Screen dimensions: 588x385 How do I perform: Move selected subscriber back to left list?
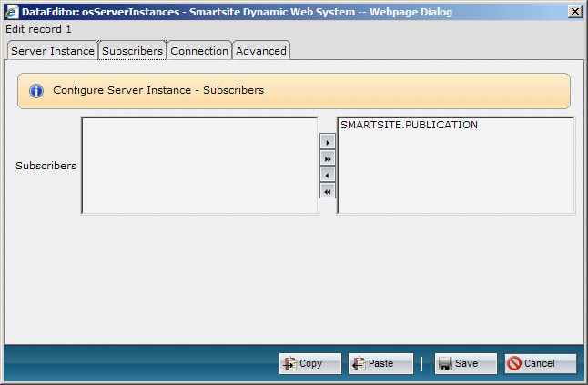(328, 176)
